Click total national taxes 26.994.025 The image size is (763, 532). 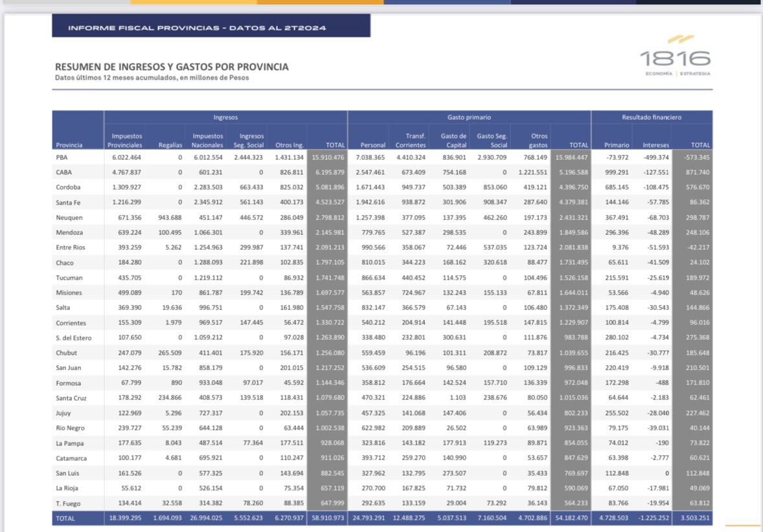point(207,518)
